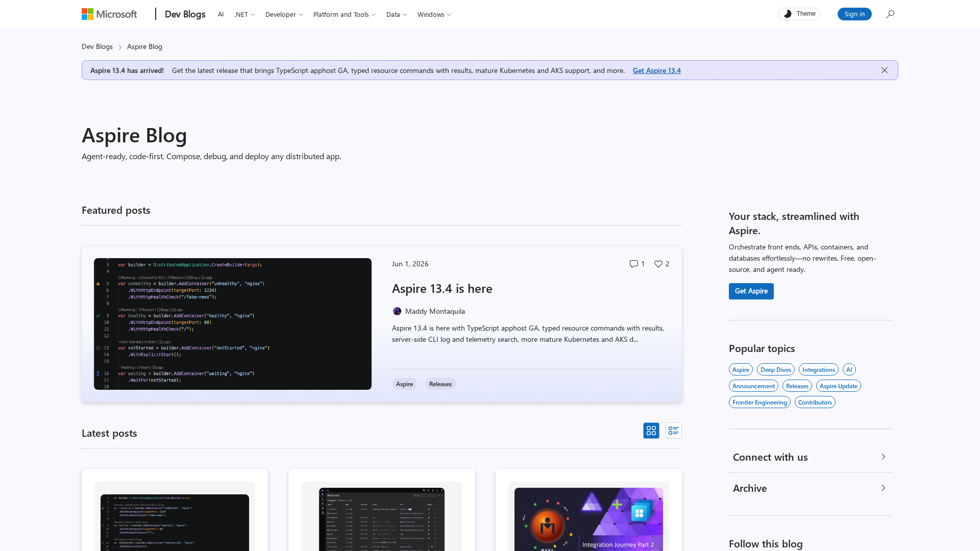
Task: Click the 'Popular topics' heading
Action: 762,348
